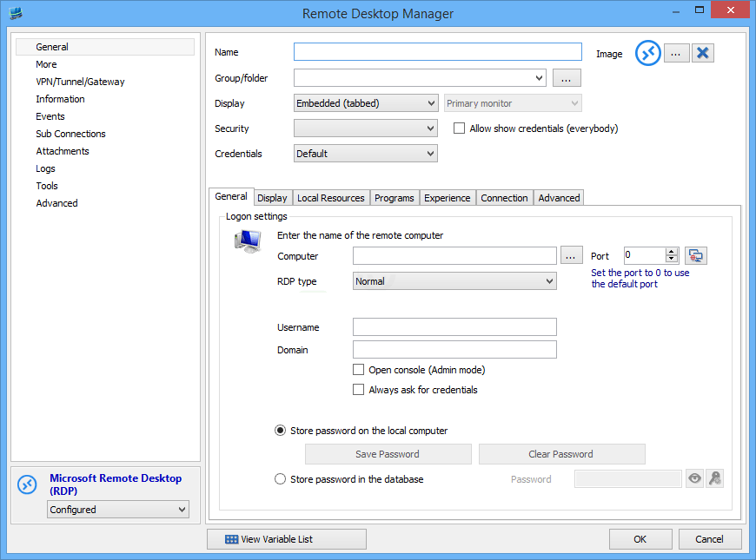Image resolution: width=756 pixels, height=560 pixels.
Task: Increase the Port value with up arrow
Action: [x=671, y=252]
